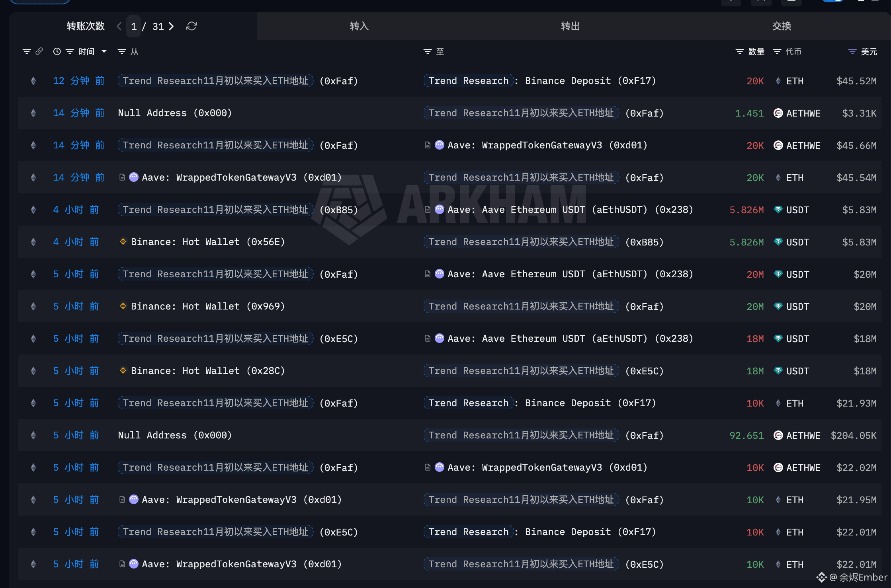Open the 从 column filter icon
Screen dimensions: 891x588
click(122, 51)
